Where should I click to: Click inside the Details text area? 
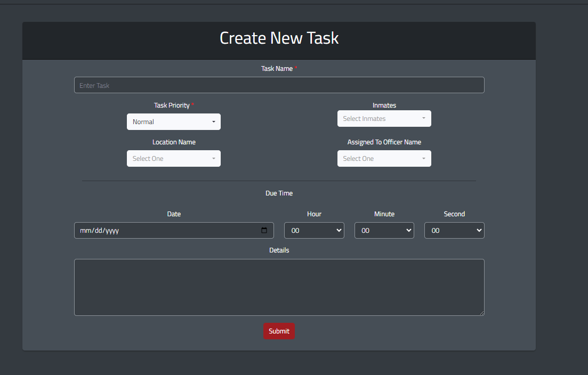point(279,287)
